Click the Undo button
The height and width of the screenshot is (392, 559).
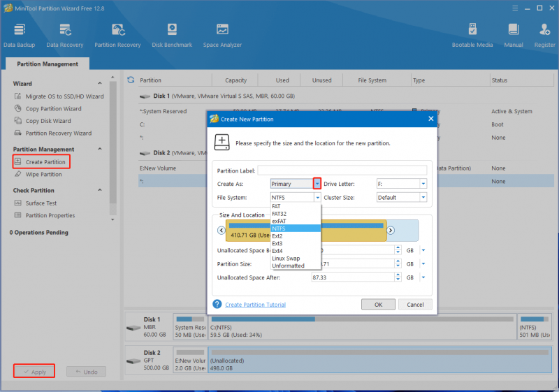click(x=86, y=372)
